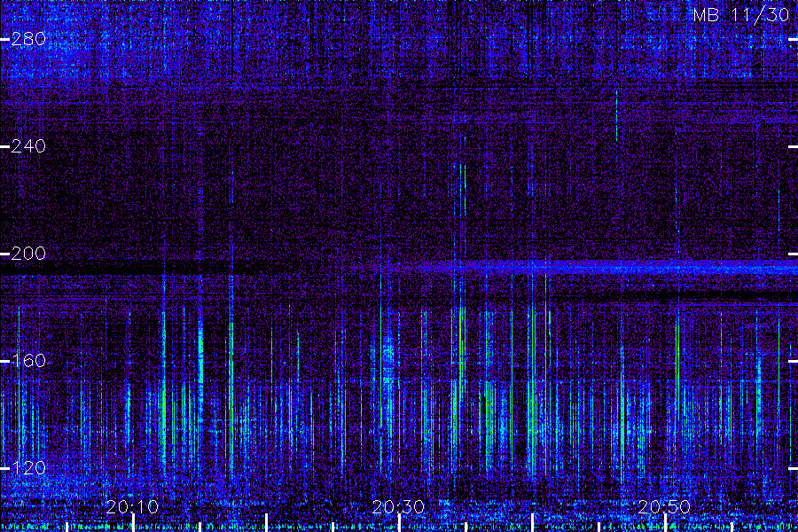This screenshot has width=798, height=532.
Task: Click the 20:50 time axis label
Action: 665,506
